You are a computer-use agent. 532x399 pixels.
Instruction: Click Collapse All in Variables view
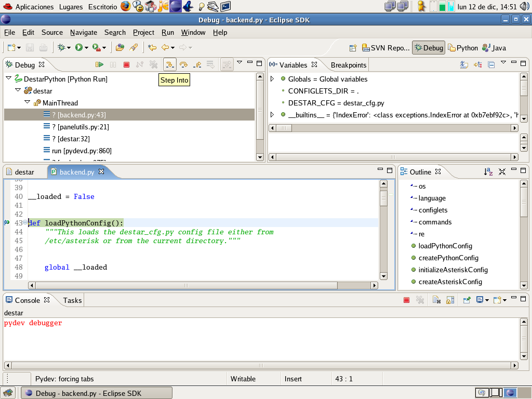[491, 64]
